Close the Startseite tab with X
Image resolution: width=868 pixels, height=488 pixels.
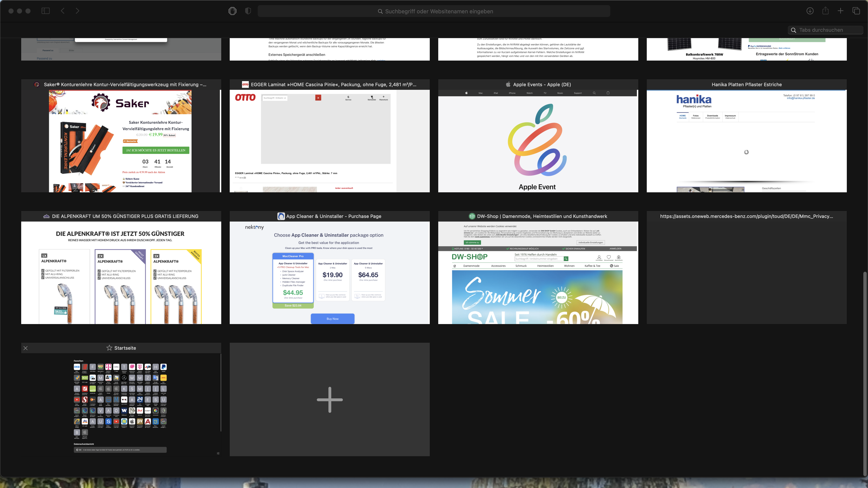[x=26, y=348]
